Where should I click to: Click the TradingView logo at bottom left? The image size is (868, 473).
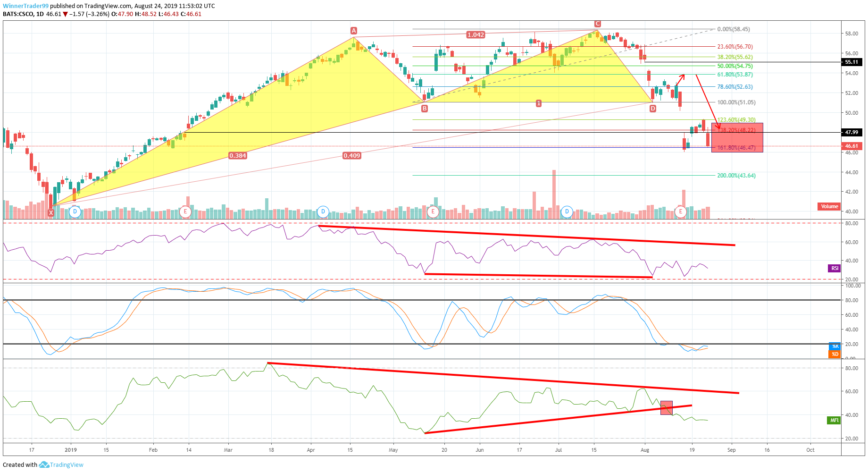coord(61,465)
